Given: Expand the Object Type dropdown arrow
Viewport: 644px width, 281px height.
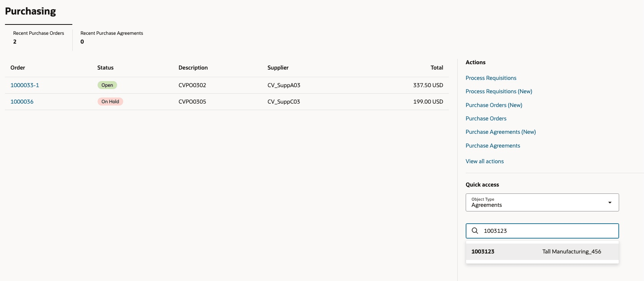Looking at the screenshot, I should click(x=610, y=202).
